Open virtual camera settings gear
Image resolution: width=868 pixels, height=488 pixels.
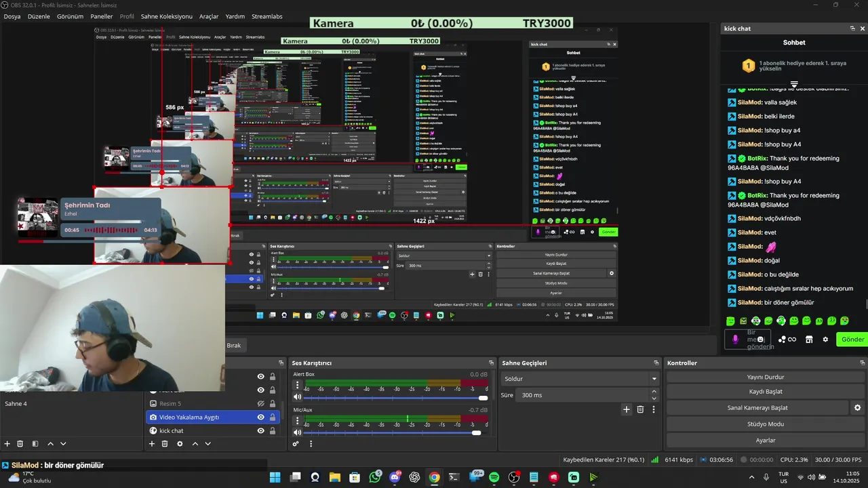pos(857,408)
